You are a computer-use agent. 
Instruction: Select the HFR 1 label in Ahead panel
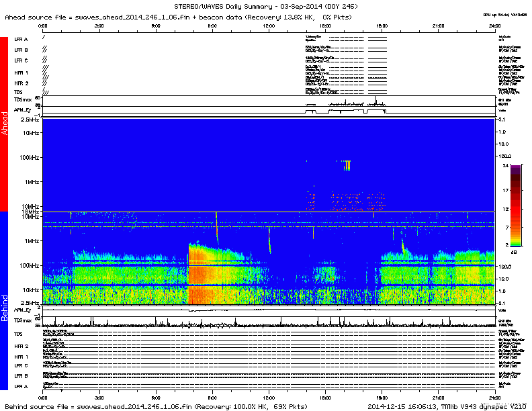pyautogui.click(x=21, y=73)
